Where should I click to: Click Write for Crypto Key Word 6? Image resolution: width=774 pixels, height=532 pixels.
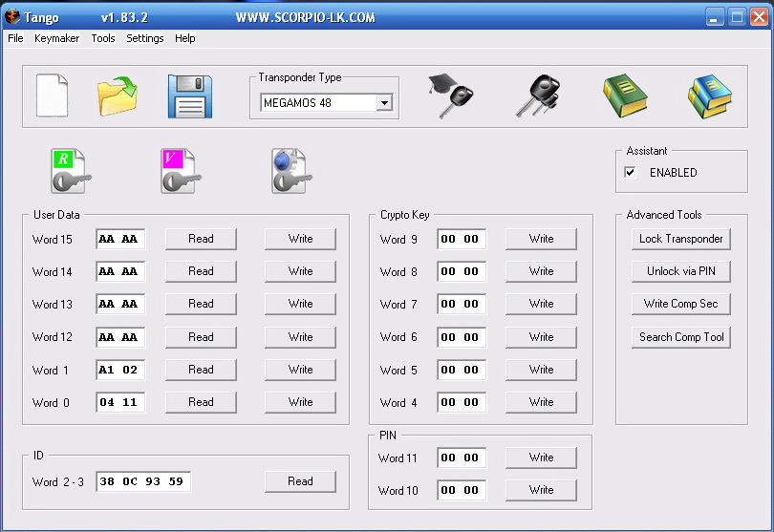(541, 337)
